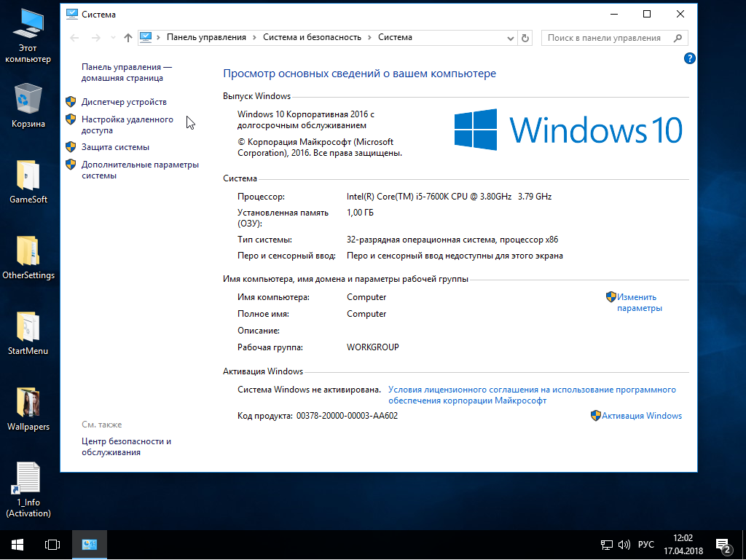Expand chevron after 'Панель управления' breadcrumb
Viewport: 746px width, 560px height.
tap(254, 37)
